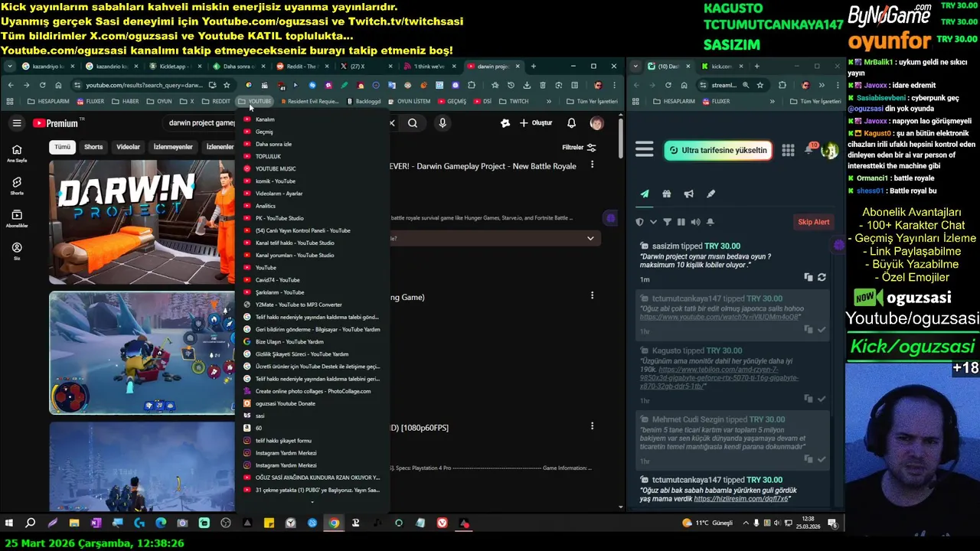Open Tüm Yer İşaretleri folder in left browser
Screen dimensions: 980x551
[592, 101]
